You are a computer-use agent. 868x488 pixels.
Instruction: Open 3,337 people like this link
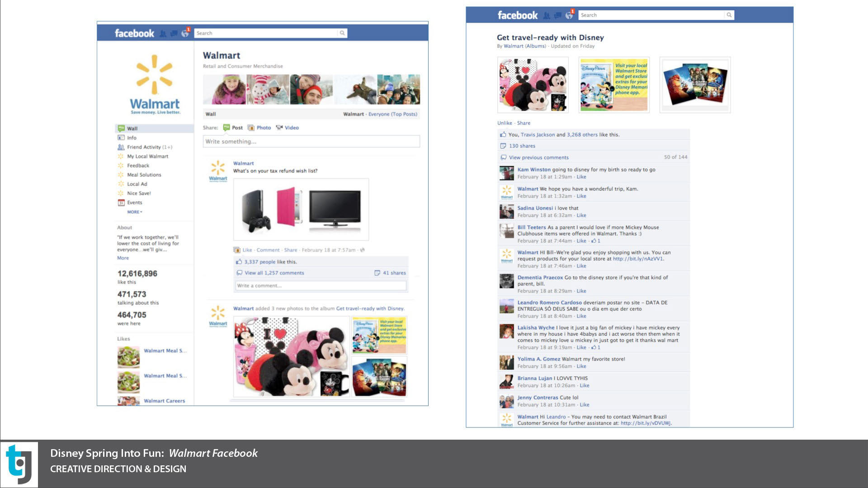(x=260, y=262)
